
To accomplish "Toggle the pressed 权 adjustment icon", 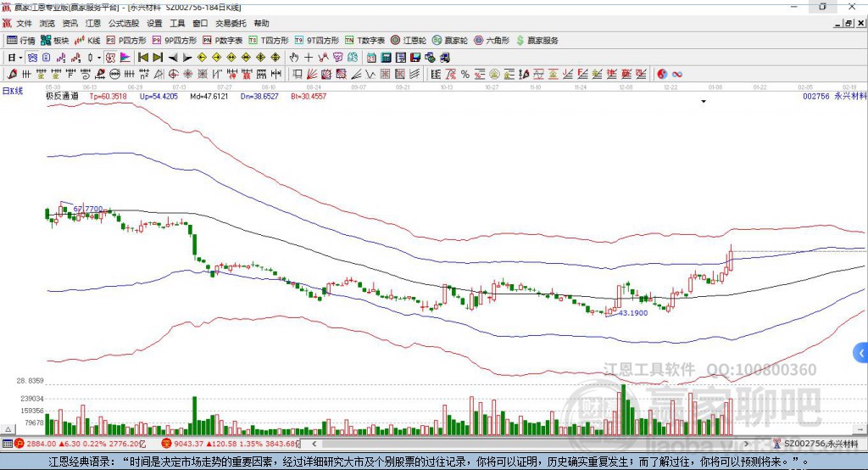I will pos(111,58).
